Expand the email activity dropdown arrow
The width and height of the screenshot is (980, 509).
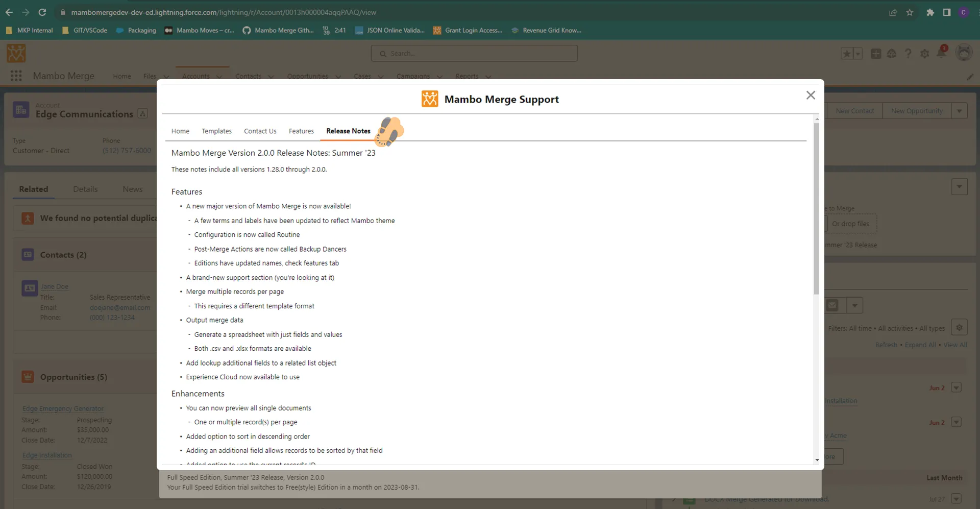tap(855, 305)
